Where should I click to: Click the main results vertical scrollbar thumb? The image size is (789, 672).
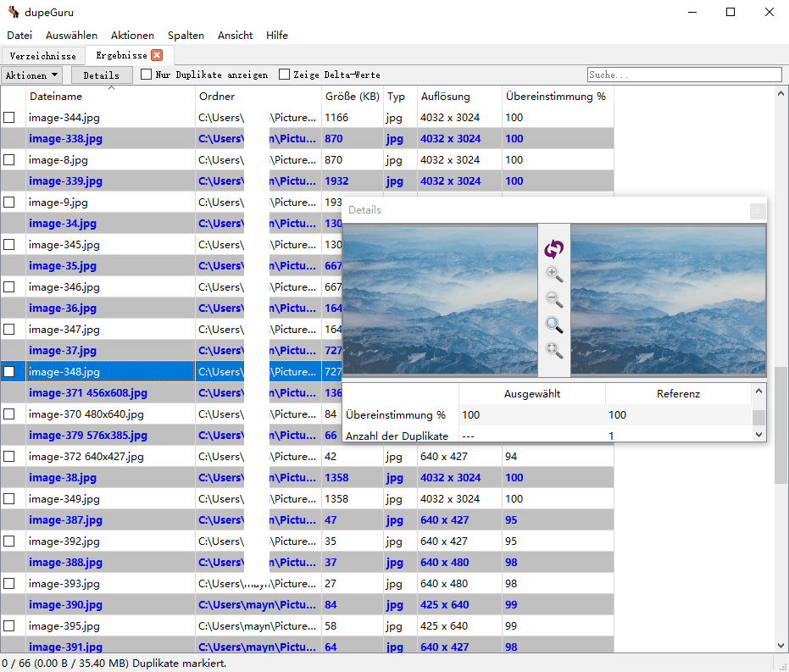point(781,424)
